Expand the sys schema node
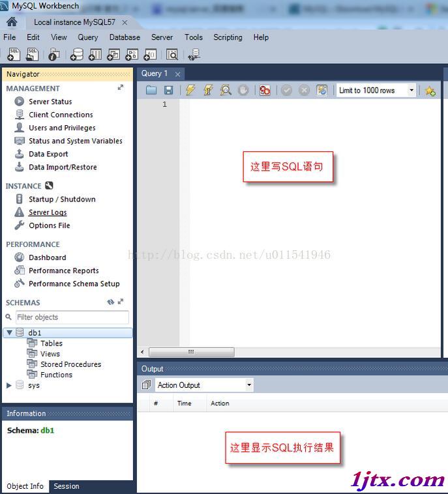448x494 pixels. click(9, 385)
